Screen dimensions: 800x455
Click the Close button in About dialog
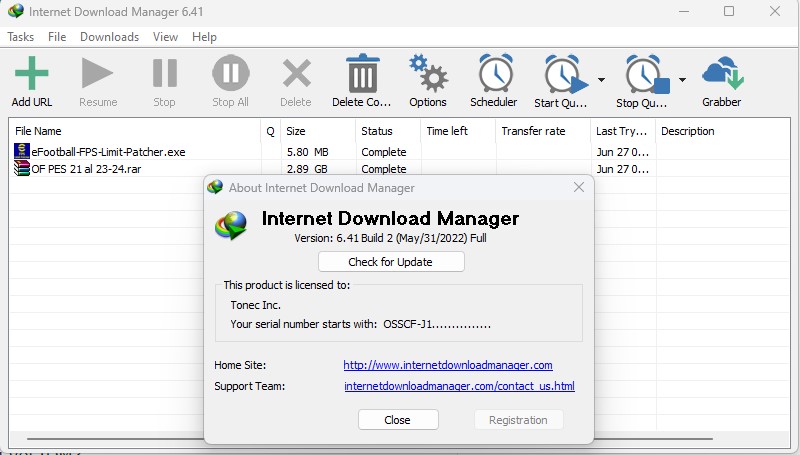(x=398, y=420)
